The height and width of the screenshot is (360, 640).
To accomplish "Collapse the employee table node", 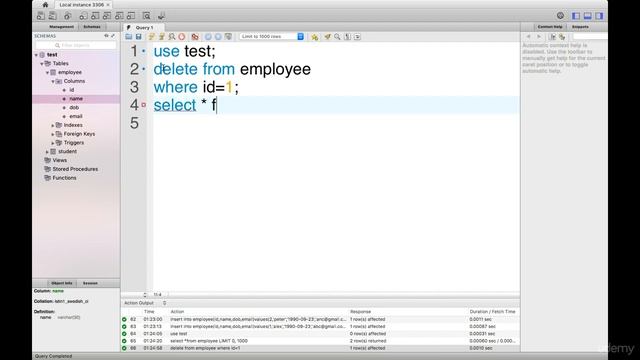I will [47, 72].
